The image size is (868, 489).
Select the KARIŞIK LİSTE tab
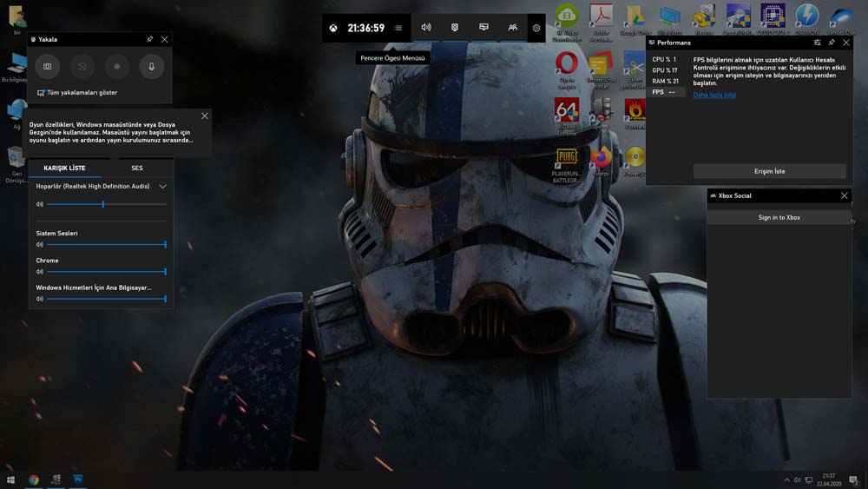(64, 168)
